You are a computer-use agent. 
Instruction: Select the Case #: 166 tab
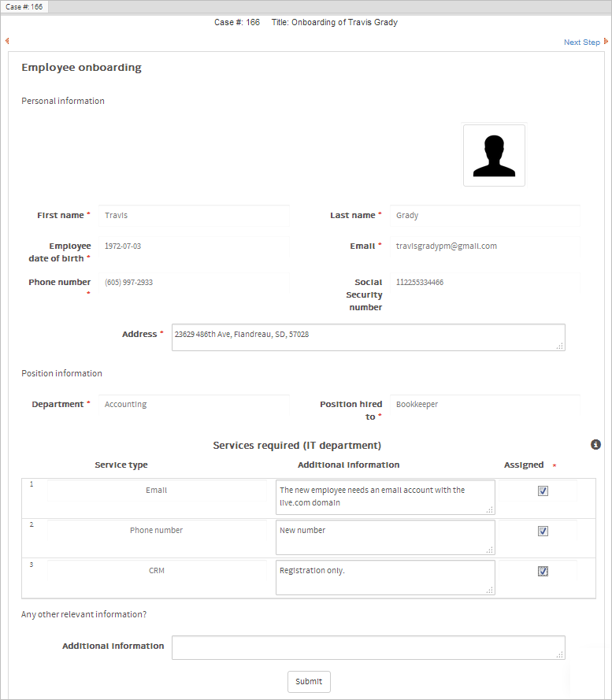coord(24,6)
